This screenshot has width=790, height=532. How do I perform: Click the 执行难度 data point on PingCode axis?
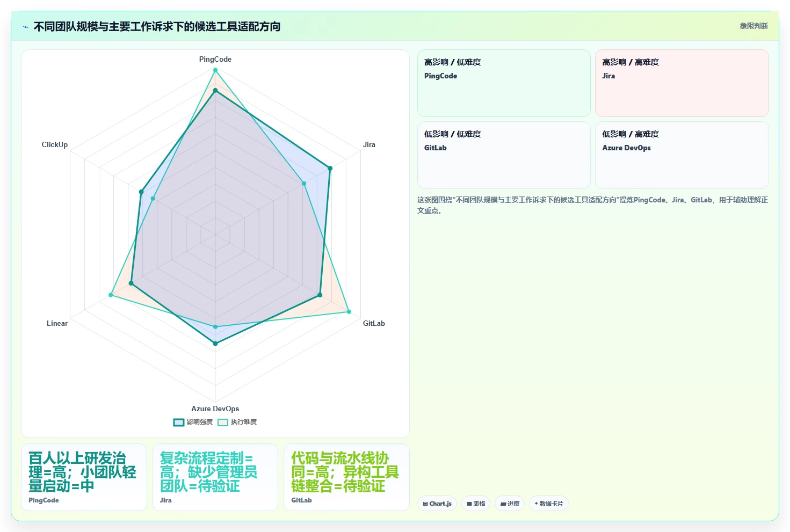click(215, 70)
